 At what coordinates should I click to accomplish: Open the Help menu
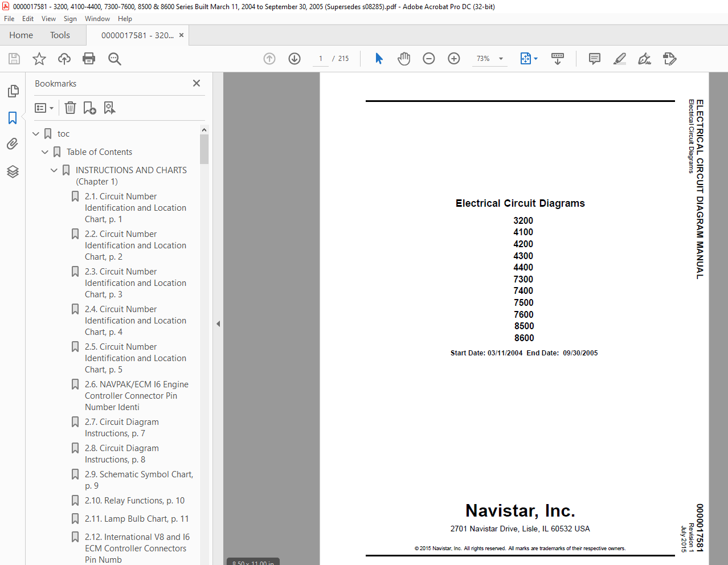coord(125,19)
